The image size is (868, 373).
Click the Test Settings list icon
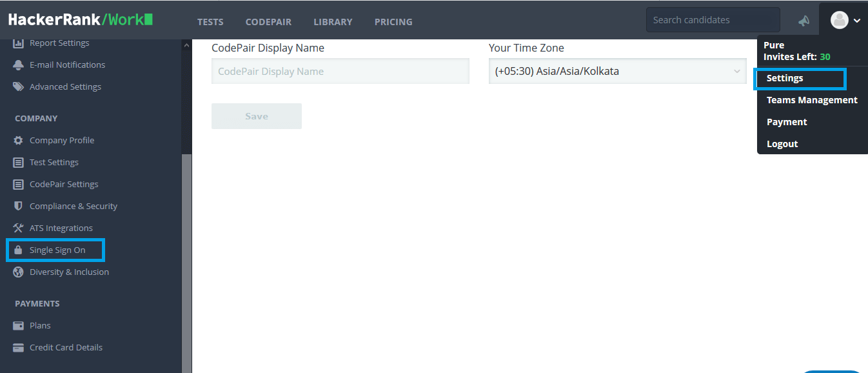click(x=18, y=163)
